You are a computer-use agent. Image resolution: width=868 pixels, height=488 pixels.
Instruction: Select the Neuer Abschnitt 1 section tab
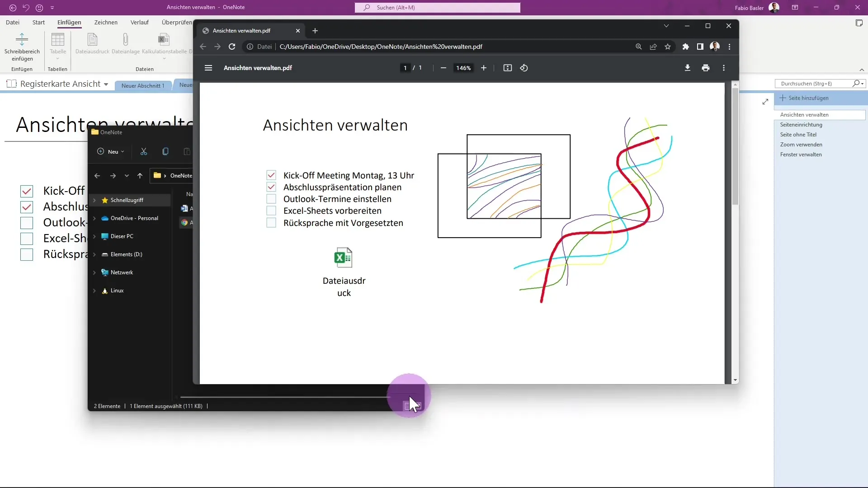[x=143, y=86]
